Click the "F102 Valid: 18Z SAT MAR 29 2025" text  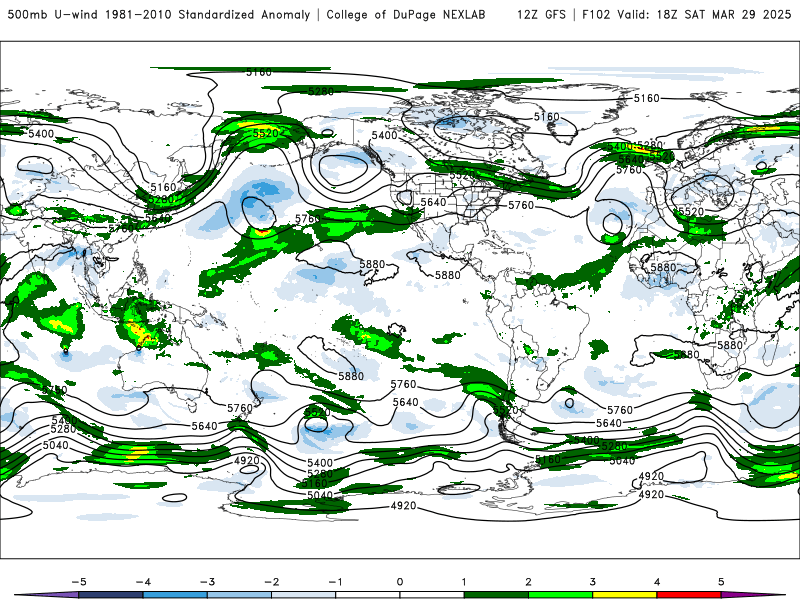pyautogui.click(x=686, y=14)
